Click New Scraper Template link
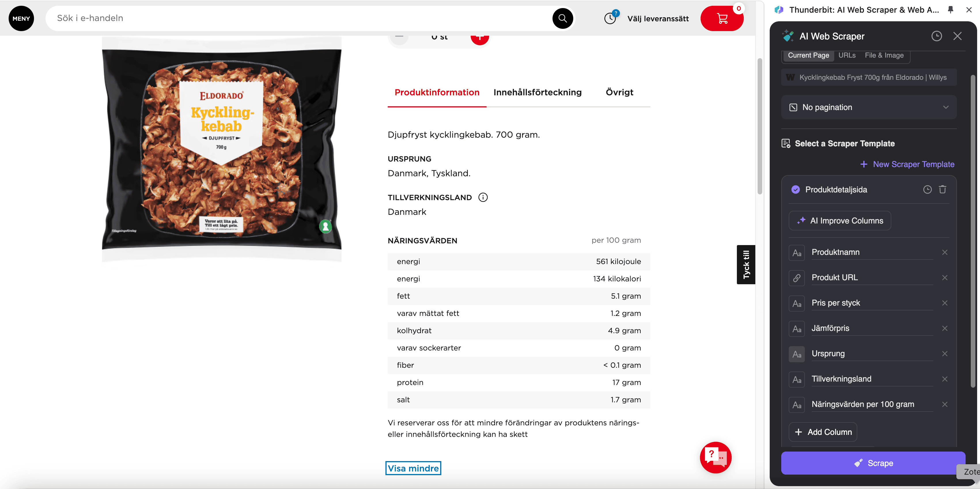The height and width of the screenshot is (489, 980). click(x=907, y=164)
